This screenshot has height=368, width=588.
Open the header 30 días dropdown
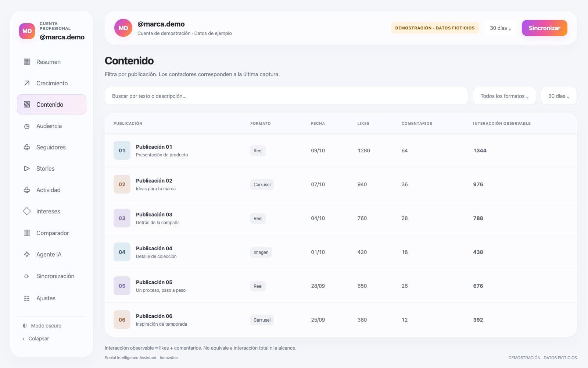tap(501, 28)
